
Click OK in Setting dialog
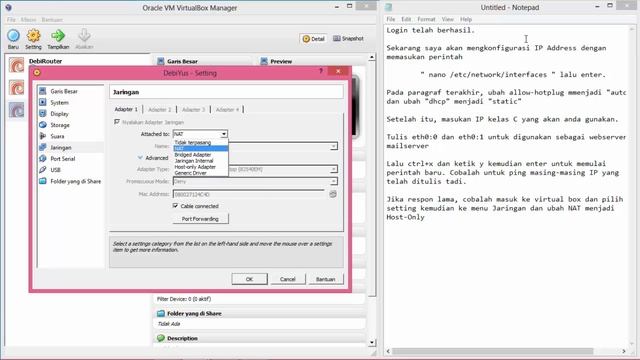pos(249,279)
